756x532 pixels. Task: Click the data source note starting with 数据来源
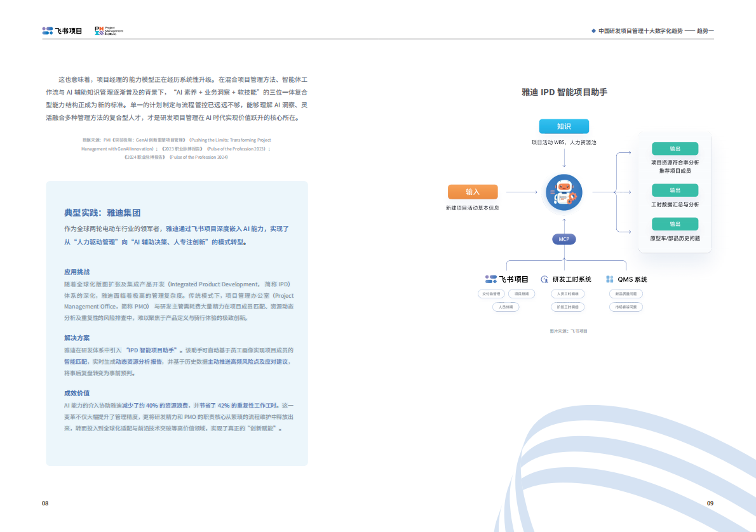click(x=177, y=149)
